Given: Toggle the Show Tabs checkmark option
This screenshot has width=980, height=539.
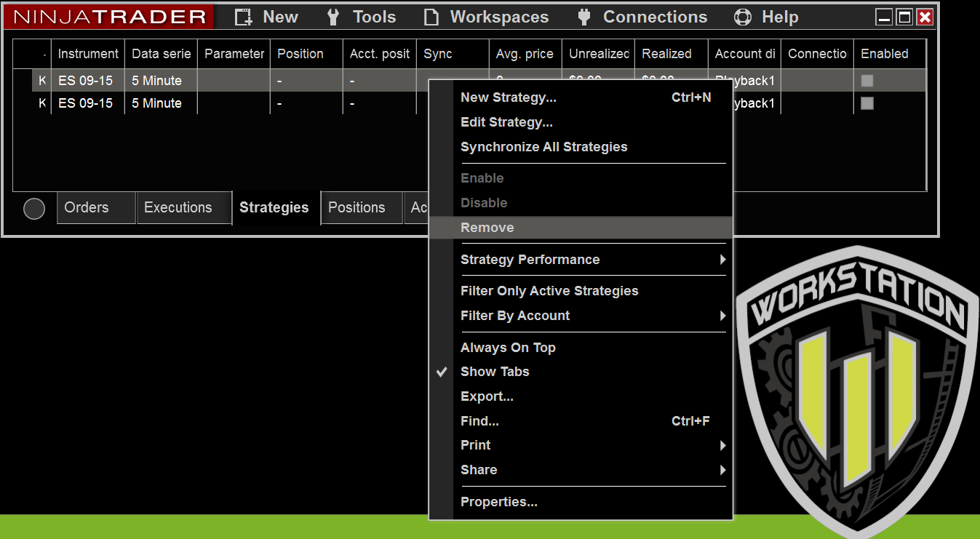Looking at the screenshot, I should (x=442, y=372).
